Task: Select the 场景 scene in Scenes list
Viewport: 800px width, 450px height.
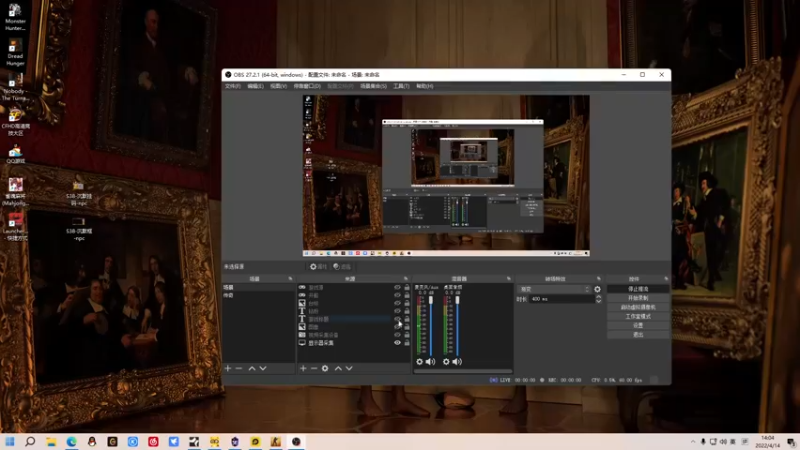Action: pyautogui.click(x=259, y=288)
